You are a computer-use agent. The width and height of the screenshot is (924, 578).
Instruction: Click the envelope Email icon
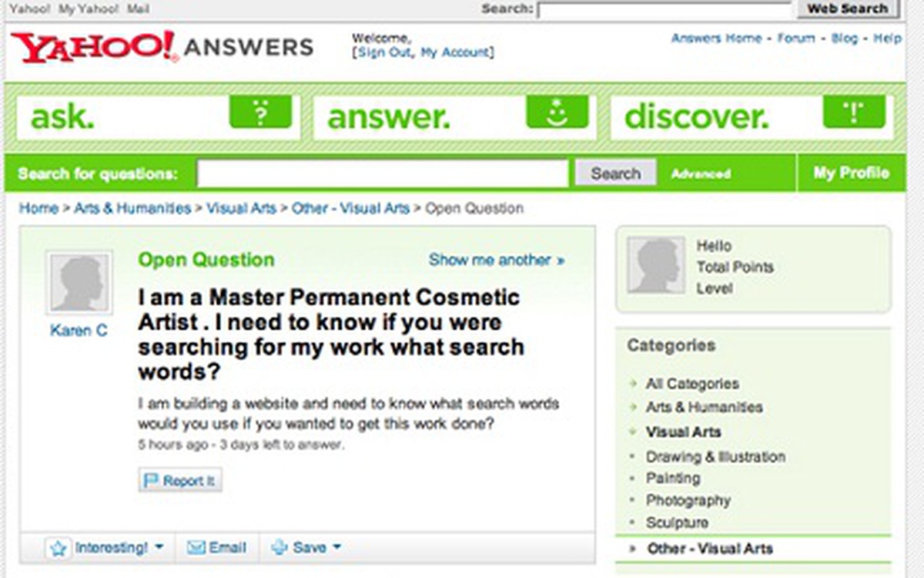point(197,548)
